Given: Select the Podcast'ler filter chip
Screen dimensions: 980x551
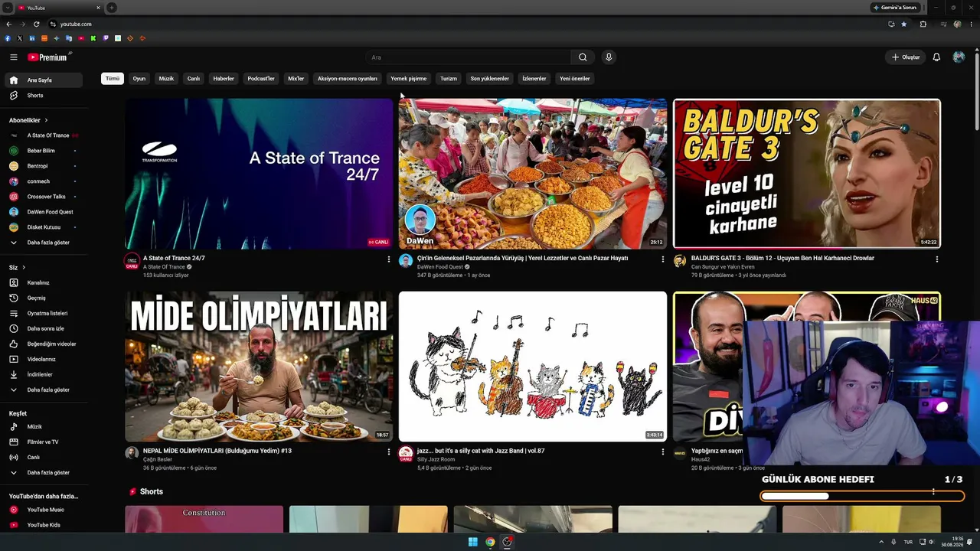Looking at the screenshot, I should pyautogui.click(x=261, y=79).
